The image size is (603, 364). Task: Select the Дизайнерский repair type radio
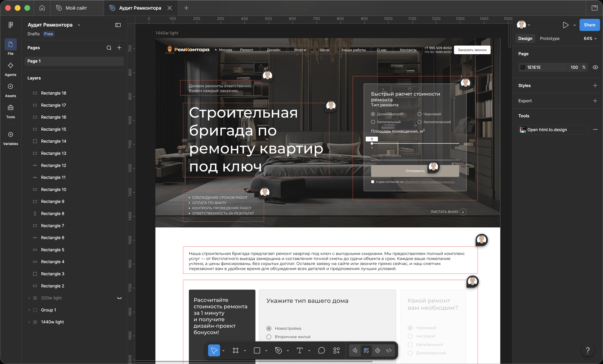point(373,114)
